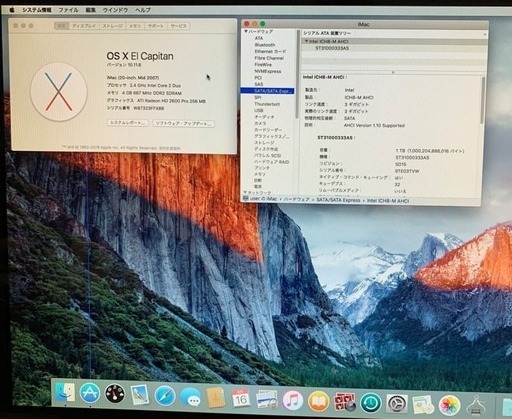
Task: Switch to the サポート tab
Action: point(156,26)
